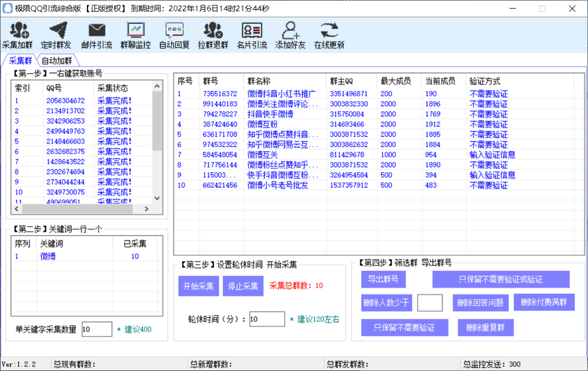Click the 在线更新 refresh icon
This screenshot has width=588, height=371.
[330, 36]
